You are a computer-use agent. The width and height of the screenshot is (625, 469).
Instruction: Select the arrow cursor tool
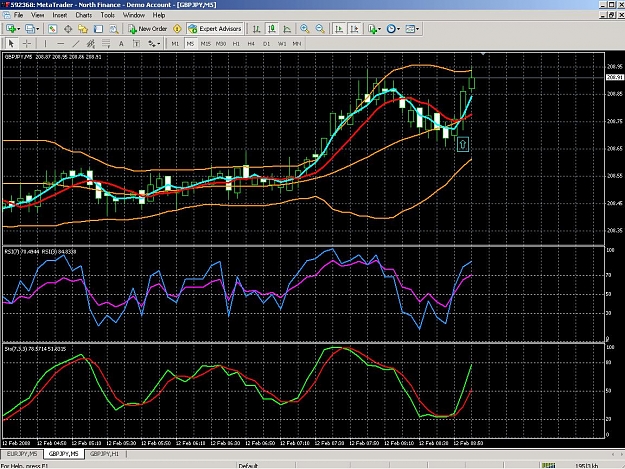(x=11, y=43)
